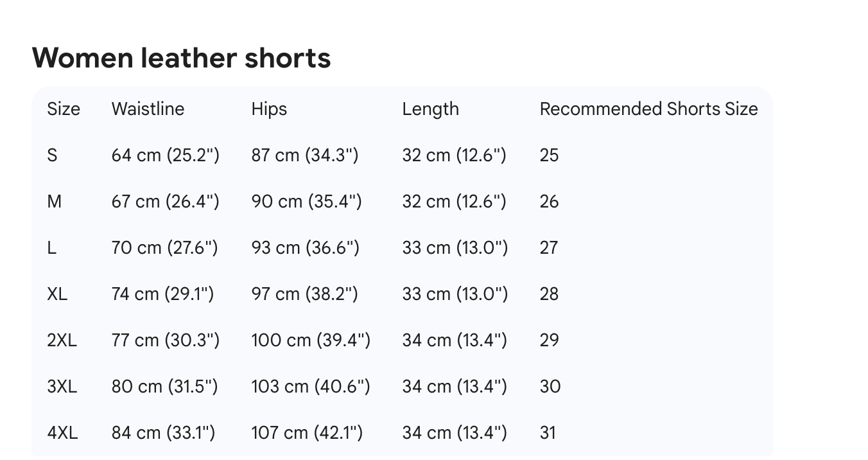This screenshot has width=868, height=460.
Task: Click the Hips column header
Action: 269,109
